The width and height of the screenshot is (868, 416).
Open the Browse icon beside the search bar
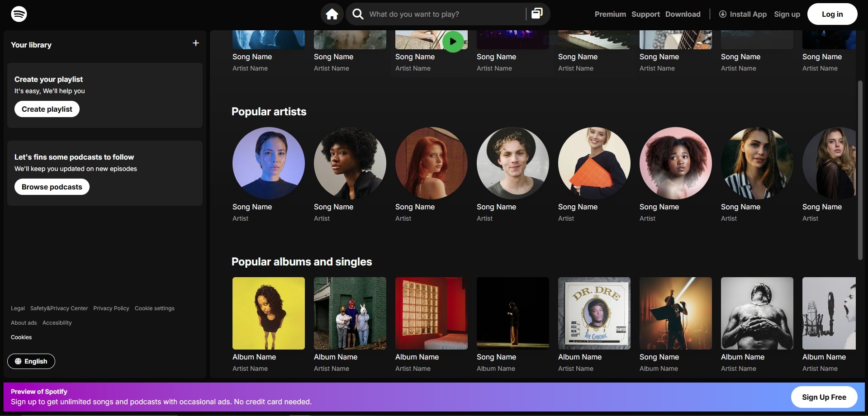click(537, 14)
